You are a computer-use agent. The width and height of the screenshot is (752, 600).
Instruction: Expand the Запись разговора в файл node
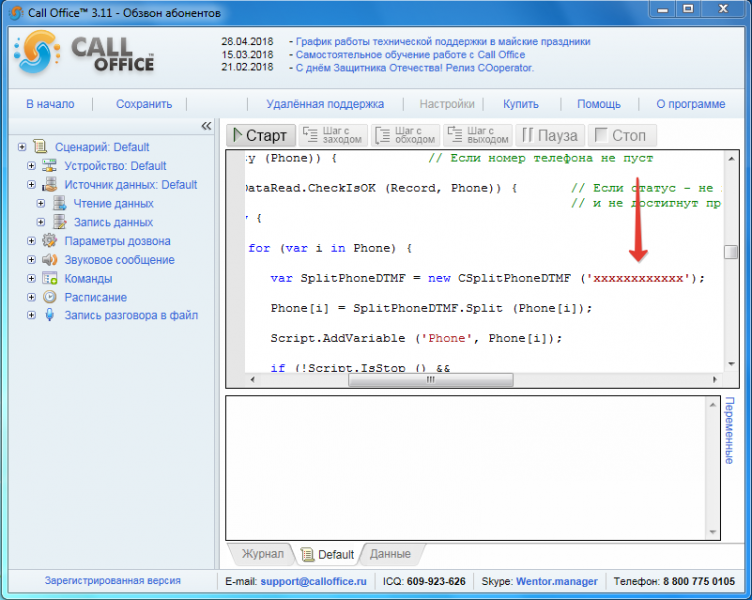click(x=31, y=315)
